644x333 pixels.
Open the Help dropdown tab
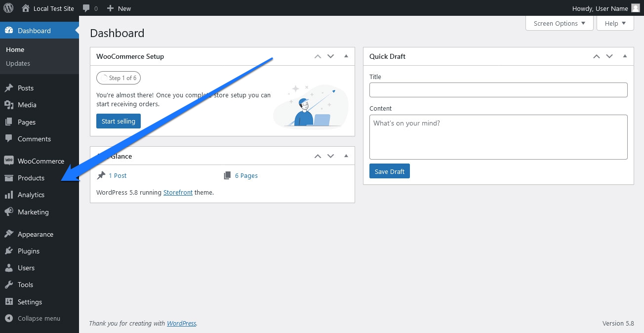615,23
